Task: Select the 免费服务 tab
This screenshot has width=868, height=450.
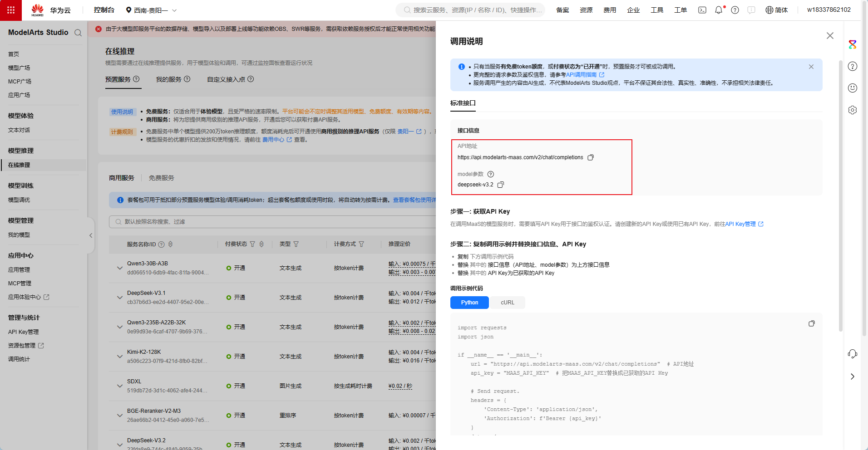Action: tap(161, 178)
